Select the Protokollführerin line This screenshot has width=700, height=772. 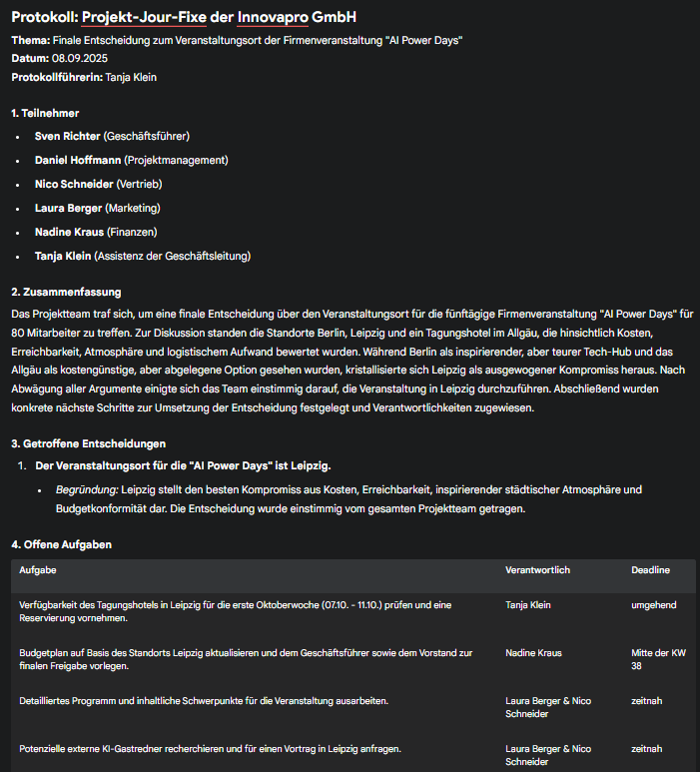[84, 77]
